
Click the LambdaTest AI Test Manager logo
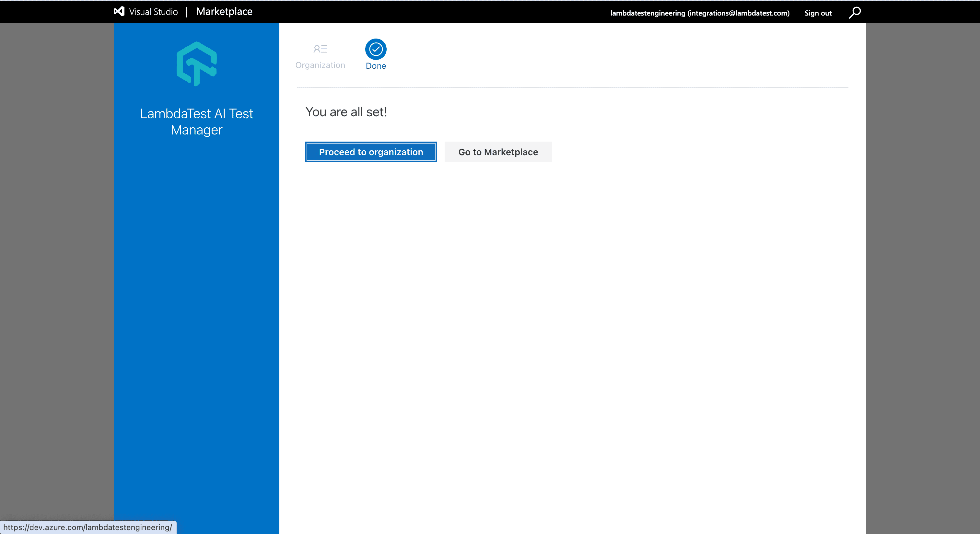197,64
